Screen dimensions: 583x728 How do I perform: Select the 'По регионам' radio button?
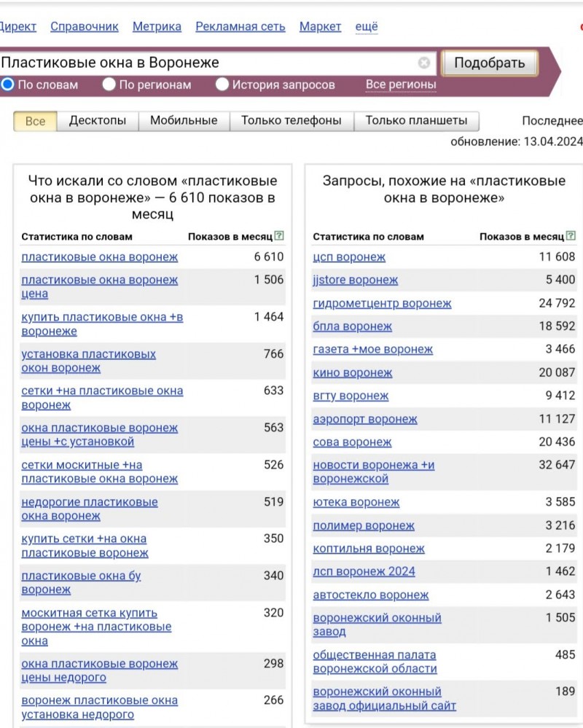[x=109, y=85]
